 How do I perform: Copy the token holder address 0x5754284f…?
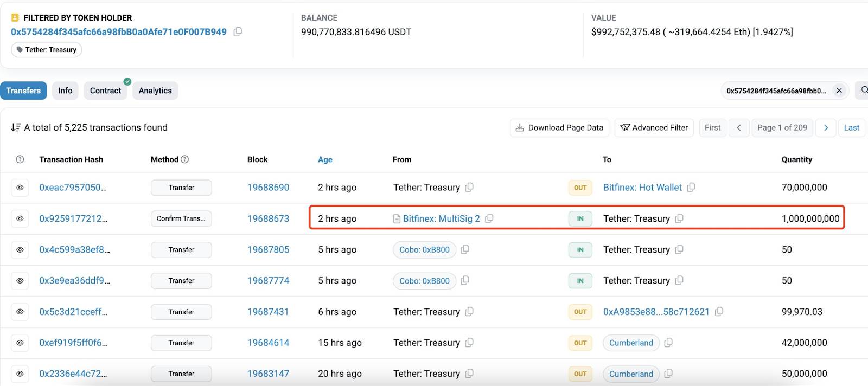point(238,32)
